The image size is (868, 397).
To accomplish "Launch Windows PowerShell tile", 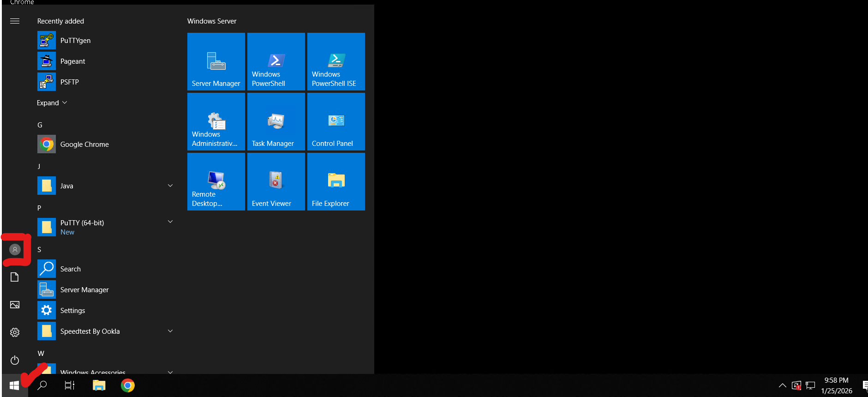I will 276,61.
